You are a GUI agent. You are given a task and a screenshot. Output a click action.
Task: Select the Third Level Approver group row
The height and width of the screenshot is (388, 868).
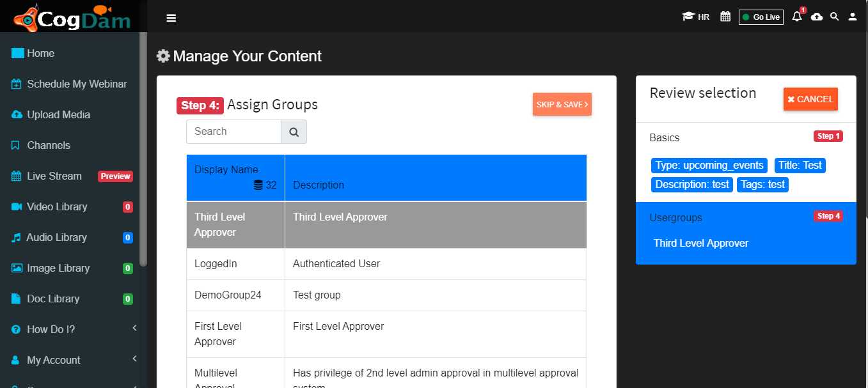pos(386,225)
